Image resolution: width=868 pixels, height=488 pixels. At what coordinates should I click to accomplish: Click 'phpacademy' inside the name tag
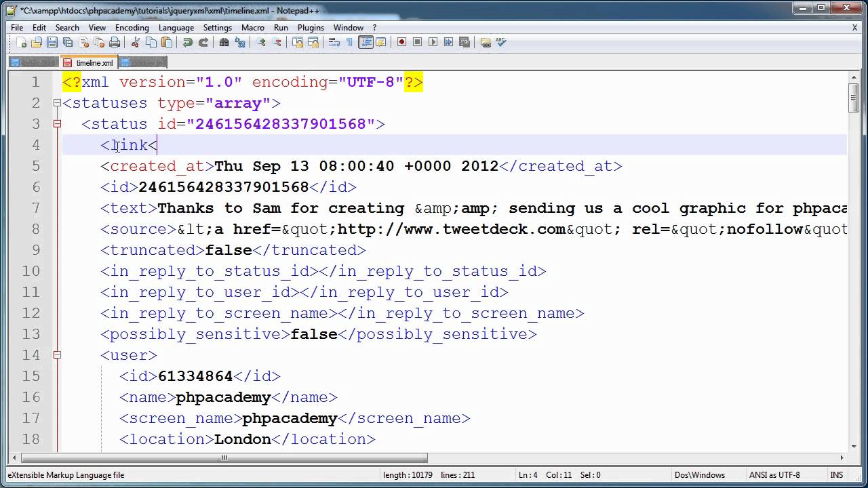pos(223,397)
